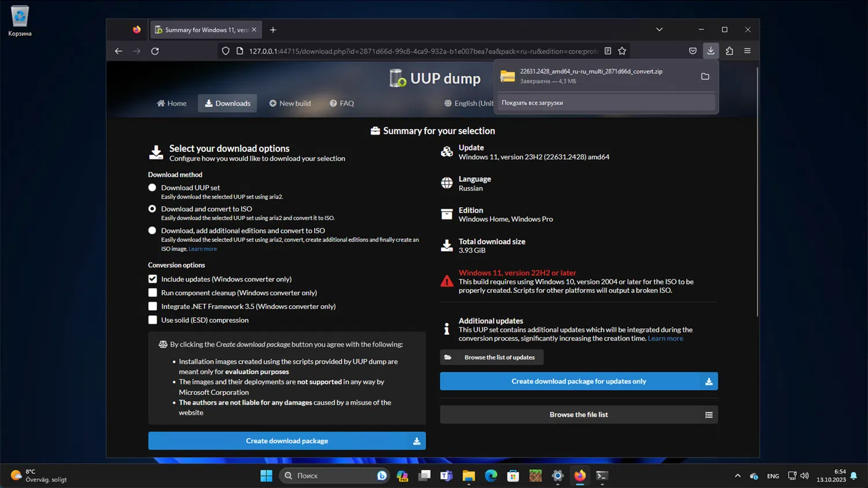Viewport: 868px width, 488px height.
Task: Click Browse the file list button
Action: point(579,414)
